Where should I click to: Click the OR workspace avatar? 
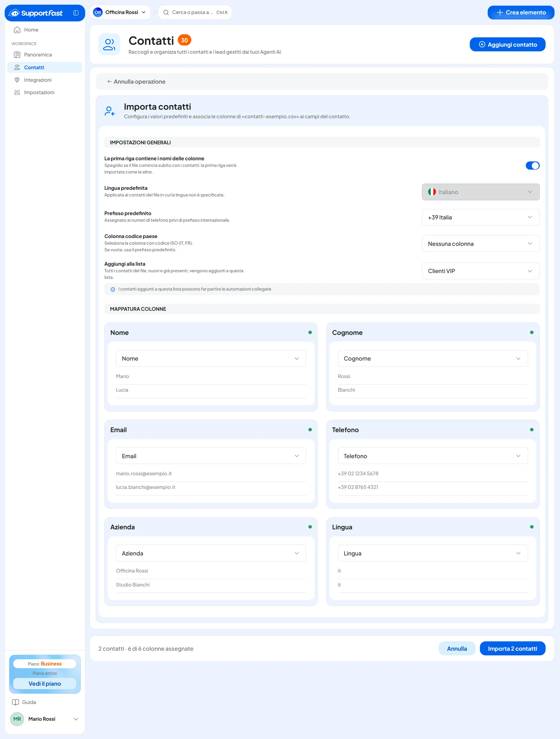coord(97,12)
